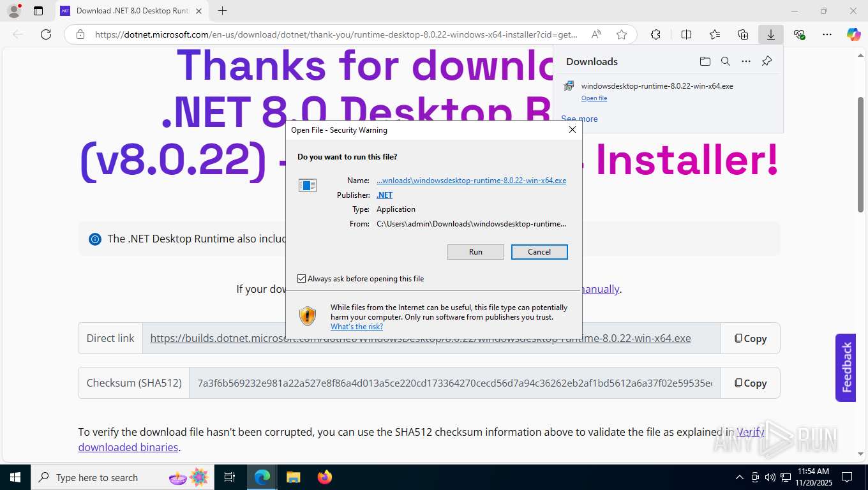Launch the Copilot icon
The width and height of the screenshot is (868, 490).
[x=854, y=34]
